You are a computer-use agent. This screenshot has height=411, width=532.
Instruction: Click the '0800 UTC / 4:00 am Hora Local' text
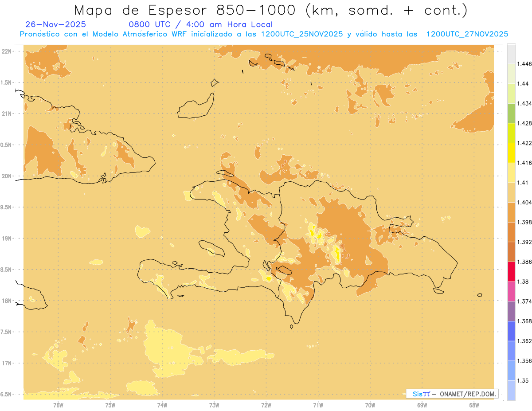pos(200,24)
